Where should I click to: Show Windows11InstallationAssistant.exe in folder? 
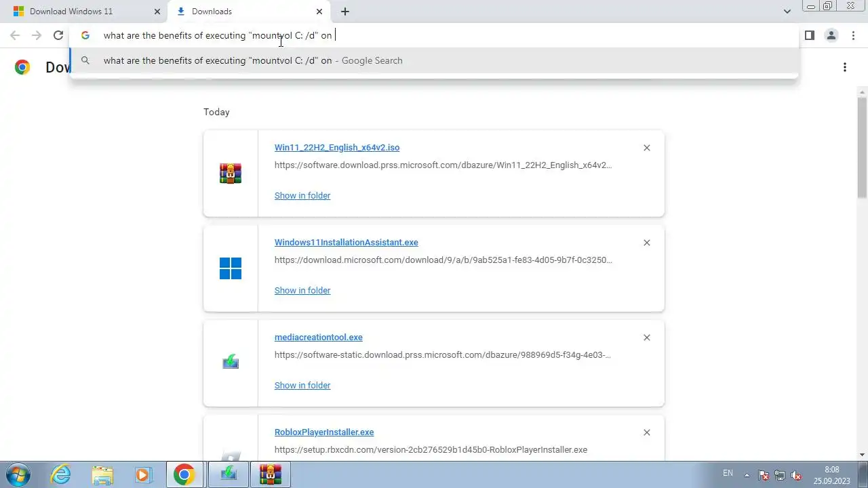click(x=302, y=290)
